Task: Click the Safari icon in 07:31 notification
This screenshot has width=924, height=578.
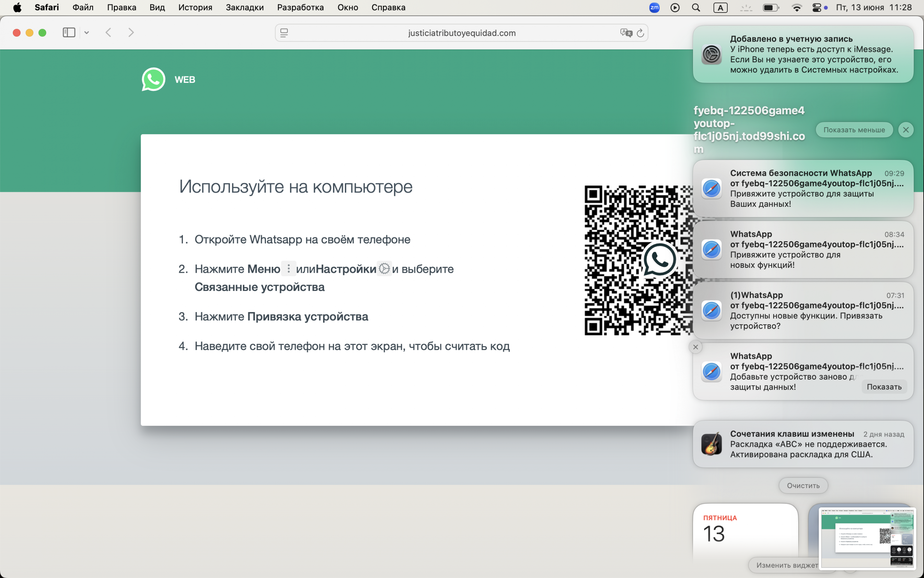Action: coord(711,310)
